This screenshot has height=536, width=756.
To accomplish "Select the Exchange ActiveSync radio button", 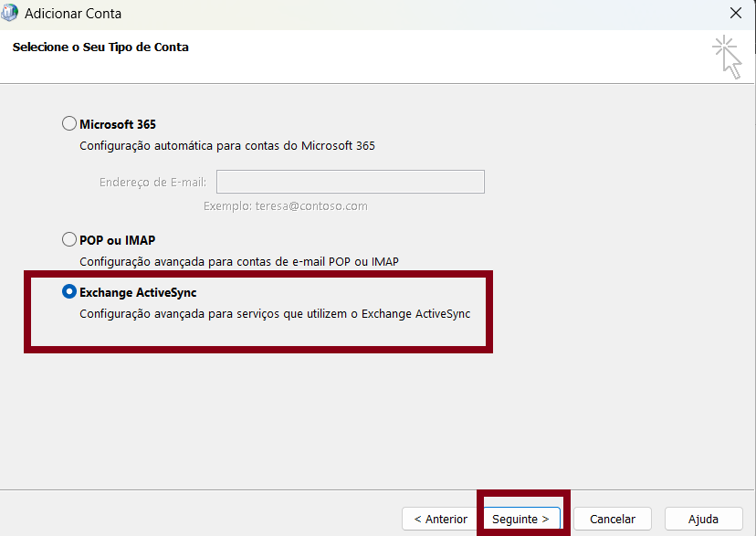I will pyautogui.click(x=69, y=292).
